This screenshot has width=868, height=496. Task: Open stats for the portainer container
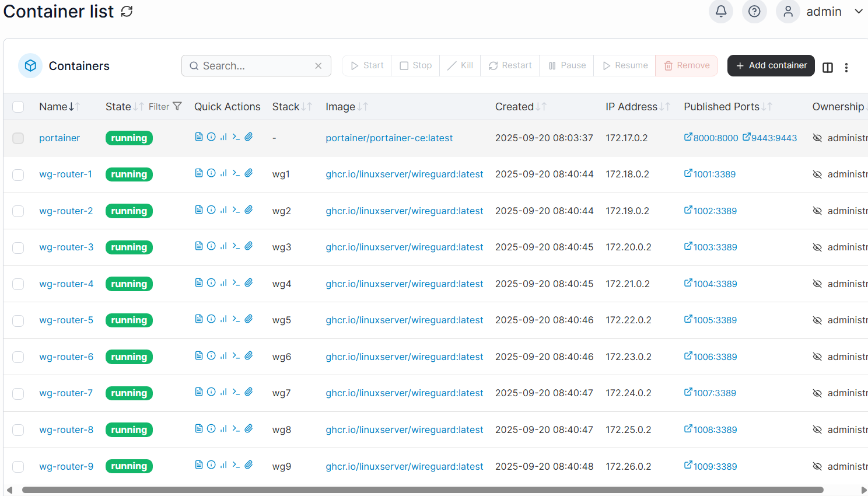click(223, 137)
